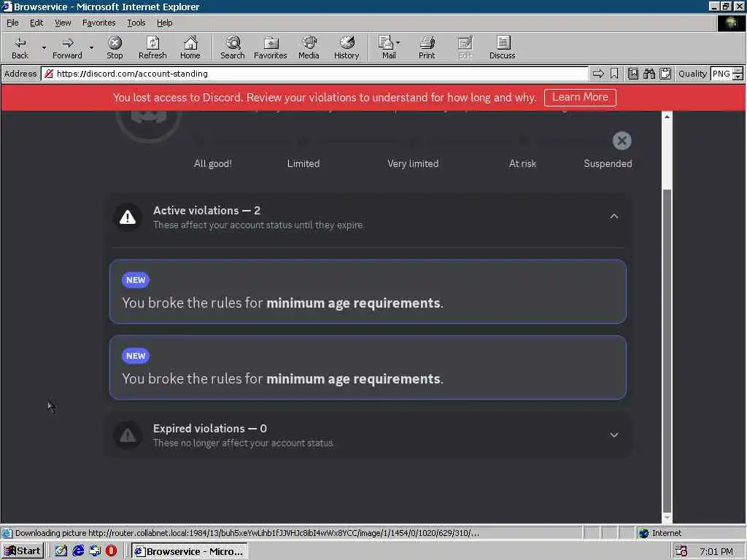Click the first quick launch notepad icon
The image size is (747, 560).
coord(61,551)
